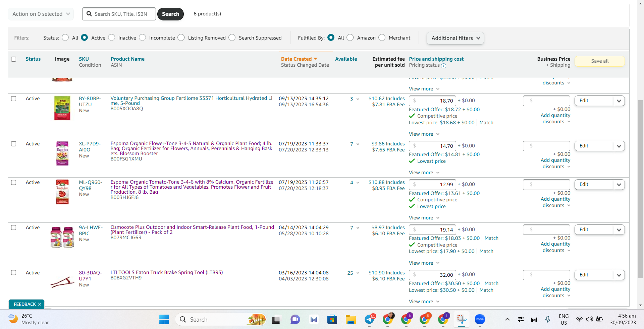Select the Listing Removed status filter
The image size is (644, 329).
tap(181, 38)
